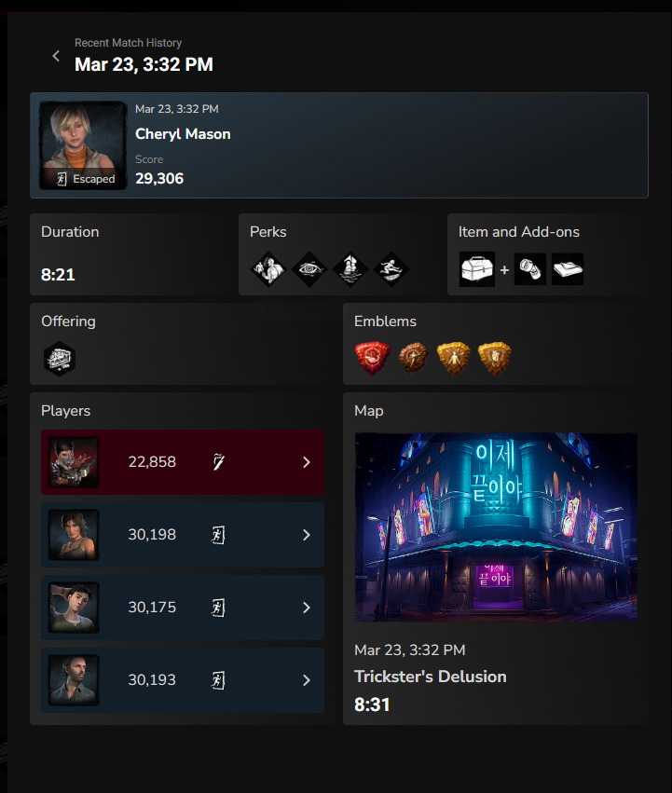Click the Trickster's Delusion map image
This screenshot has height=793, width=672.
(496, 527)
